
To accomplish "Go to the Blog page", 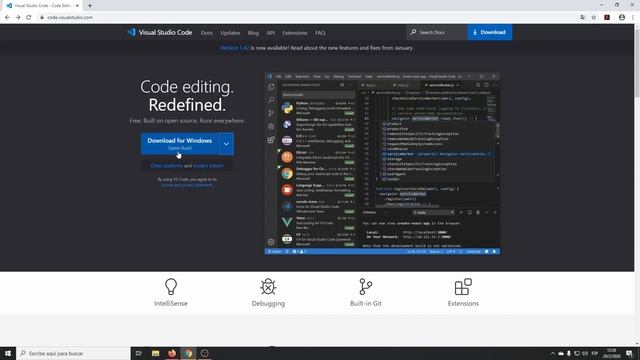I will [x=253, y=33].
